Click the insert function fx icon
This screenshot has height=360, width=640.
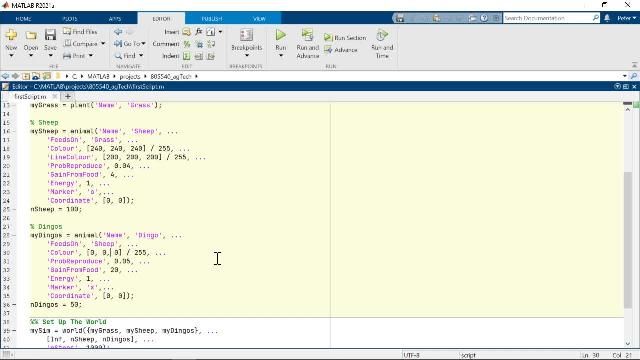tap(199, 31)
